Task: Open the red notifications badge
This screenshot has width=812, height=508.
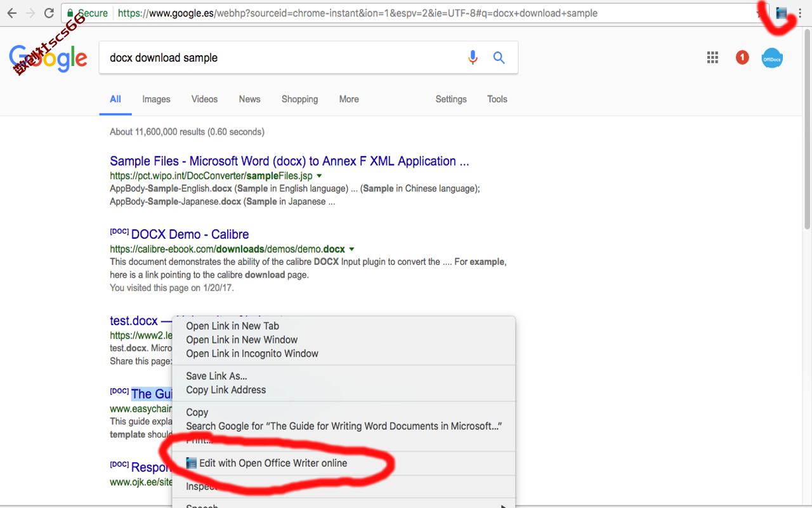Action: point(742,58)
